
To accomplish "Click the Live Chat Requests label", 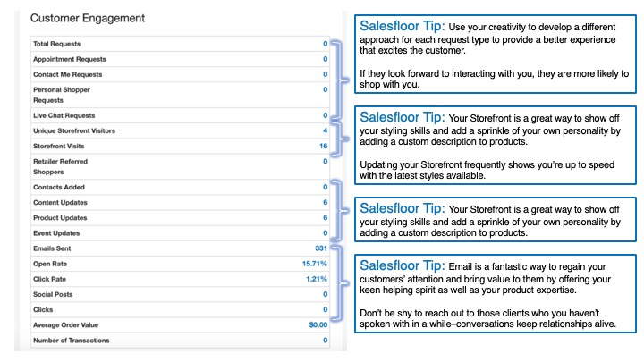I will tap(64, 115).
